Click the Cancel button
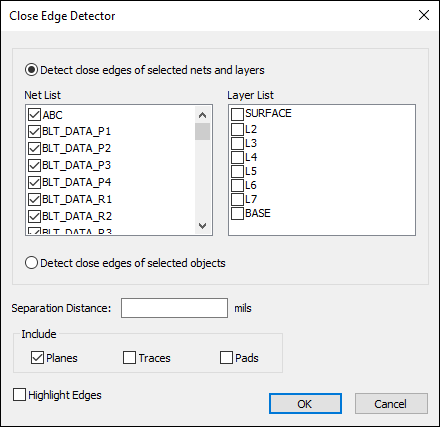This screenshot has height=427, width=440. tap(391, 404)
